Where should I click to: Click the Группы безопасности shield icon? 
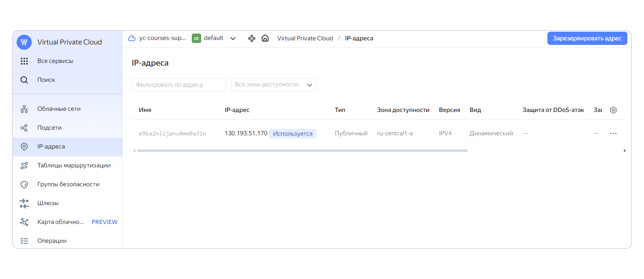[x=24, y=184]
